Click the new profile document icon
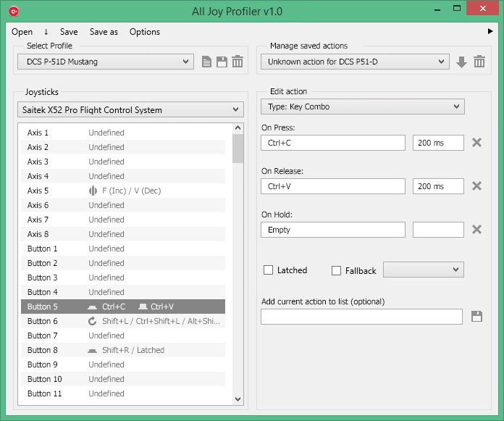 (x=207, y=62)
